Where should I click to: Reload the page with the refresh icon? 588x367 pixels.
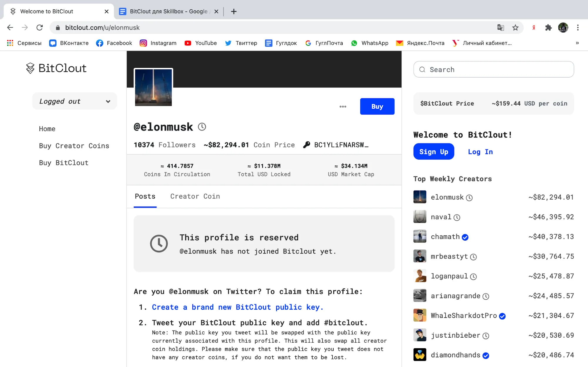(40, 28)
